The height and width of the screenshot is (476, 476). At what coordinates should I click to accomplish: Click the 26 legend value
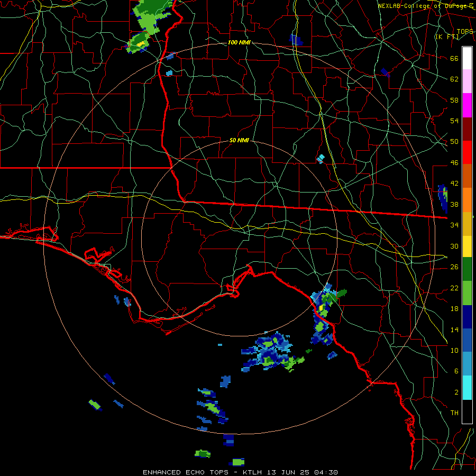pos(454,267)
